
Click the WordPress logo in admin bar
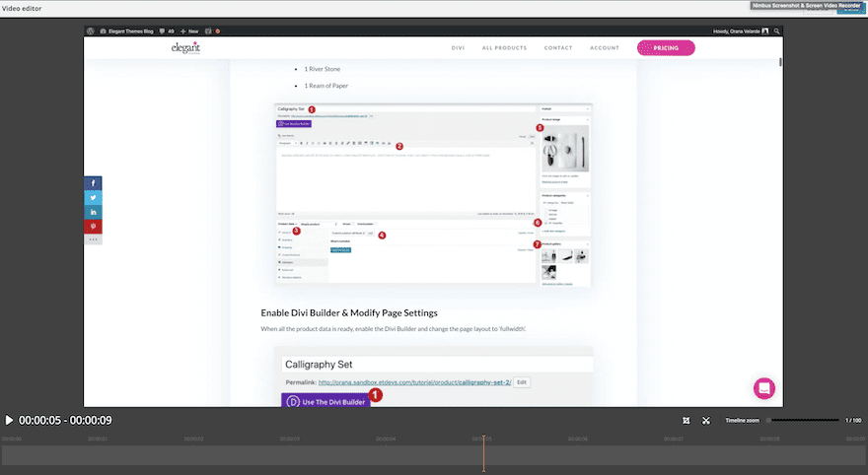click(x=90, y=32)
